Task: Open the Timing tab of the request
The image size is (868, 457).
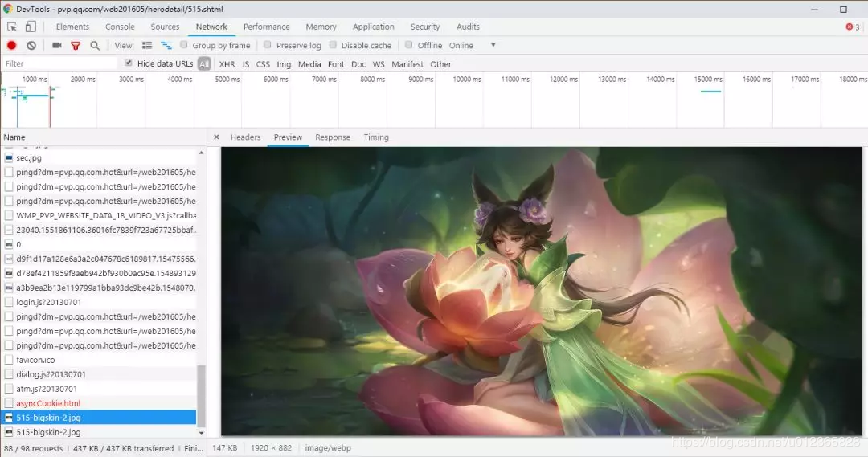Action: (x=376, y=137)
